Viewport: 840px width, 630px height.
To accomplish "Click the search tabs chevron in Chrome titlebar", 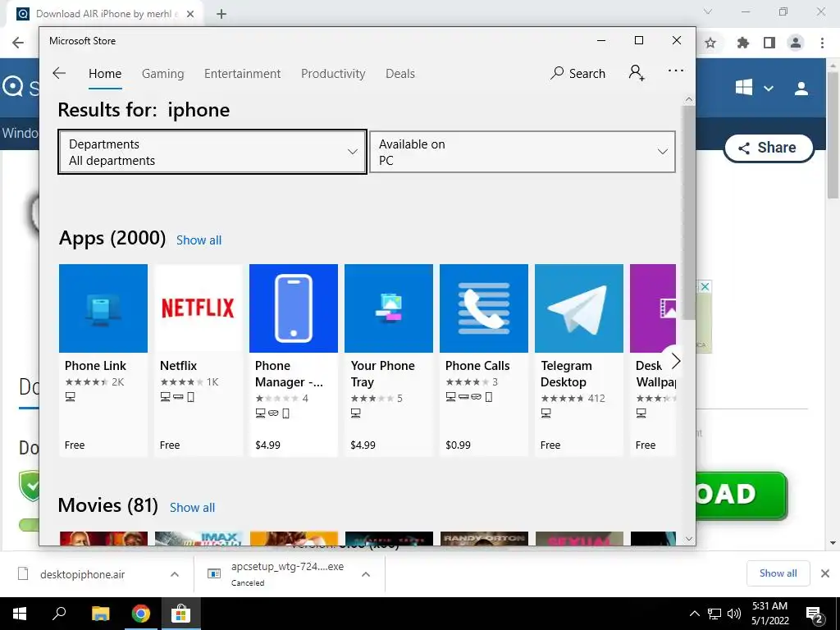I will 708,11.
